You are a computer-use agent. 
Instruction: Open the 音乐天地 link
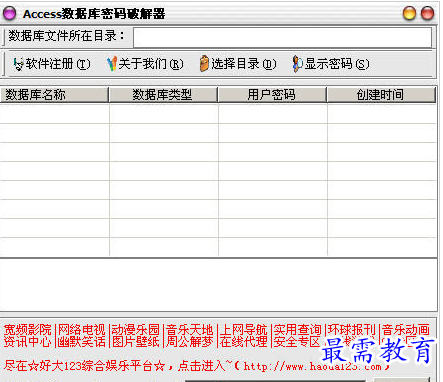point(190,330)
